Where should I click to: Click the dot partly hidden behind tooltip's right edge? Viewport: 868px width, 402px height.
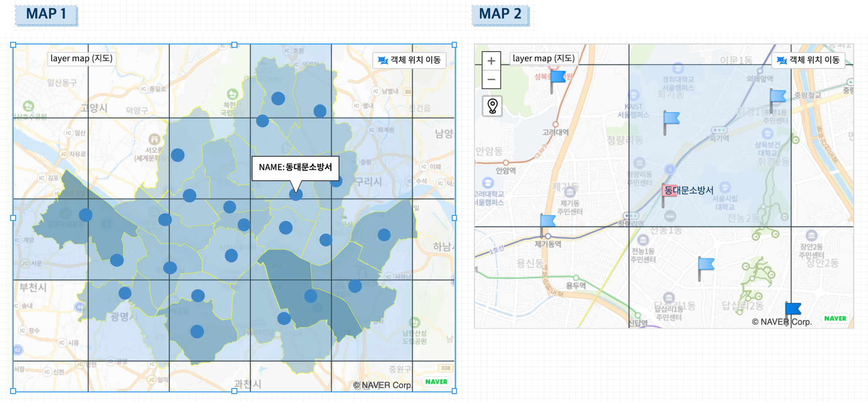336,181
